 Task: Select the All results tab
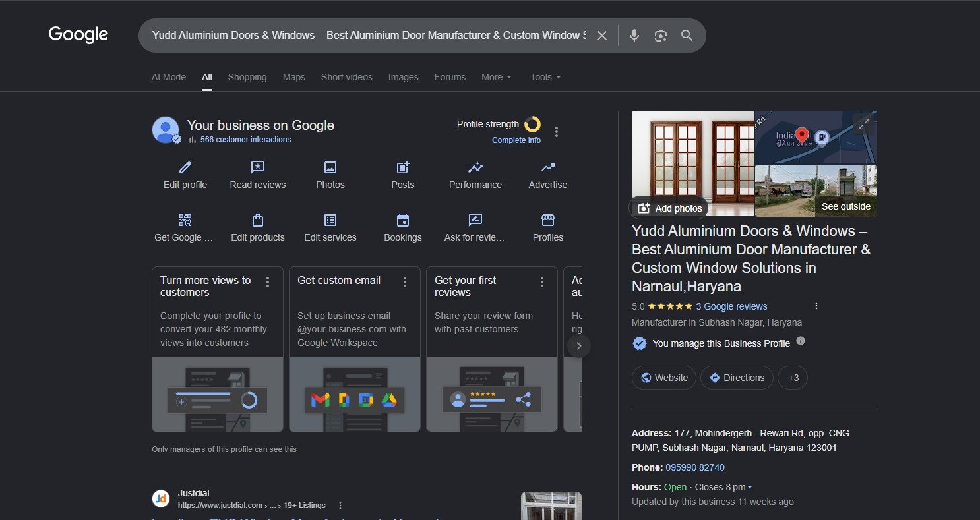207,77
